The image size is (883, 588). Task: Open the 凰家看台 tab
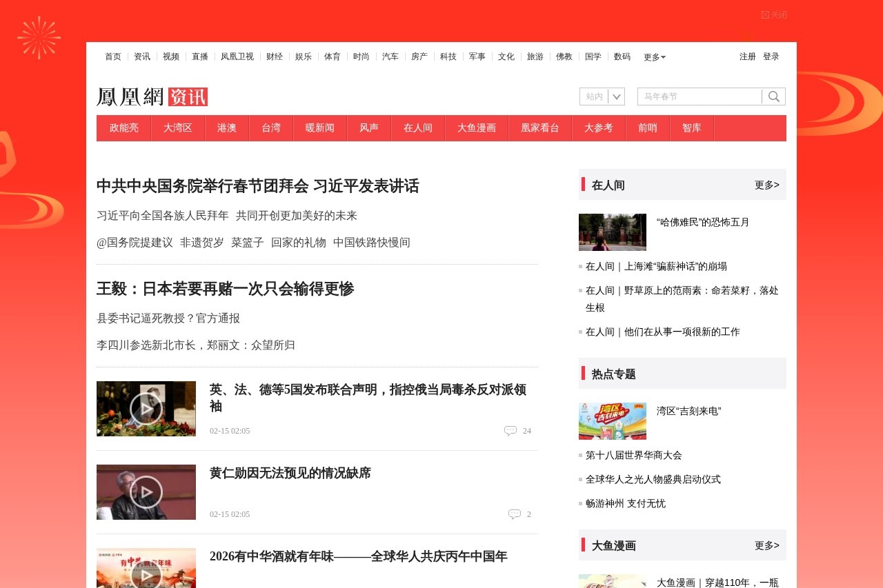tap(540, 128)
